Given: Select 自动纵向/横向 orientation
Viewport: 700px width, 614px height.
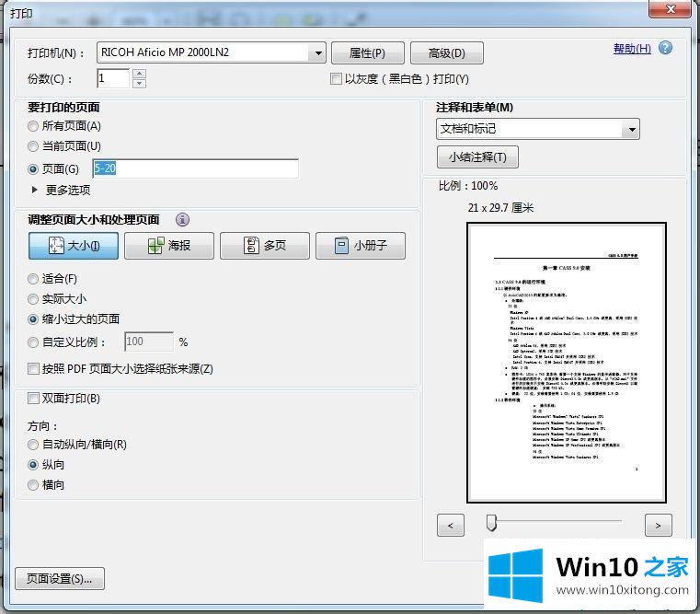Looking at the screenshot, I should tap(33, 445).
